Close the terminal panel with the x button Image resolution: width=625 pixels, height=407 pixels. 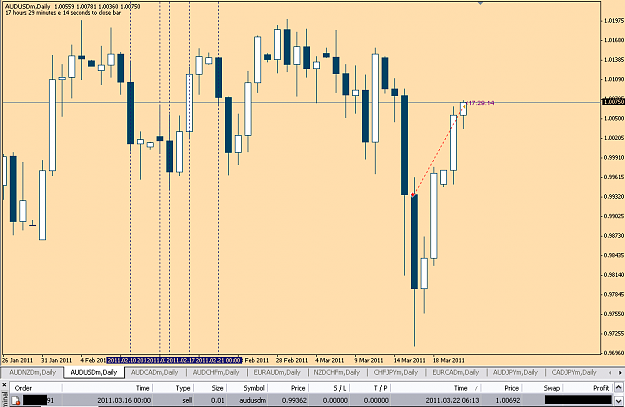tap(4, 385)
